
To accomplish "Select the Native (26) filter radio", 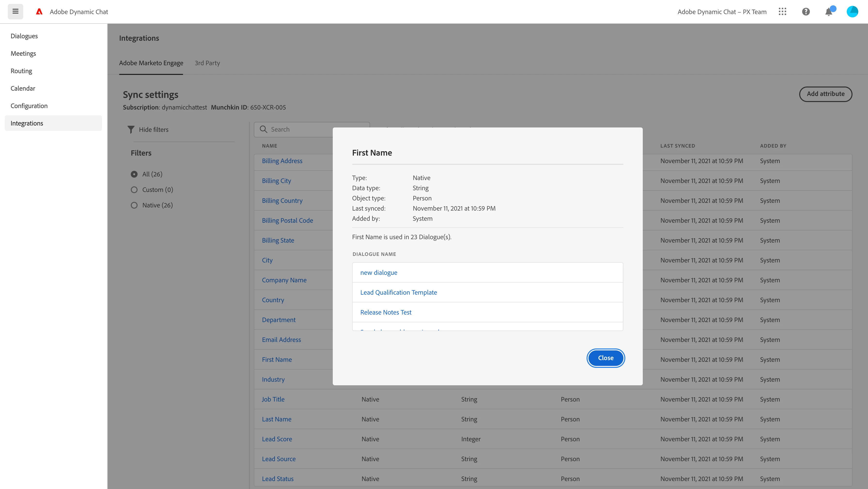I will tap(134, 205).
